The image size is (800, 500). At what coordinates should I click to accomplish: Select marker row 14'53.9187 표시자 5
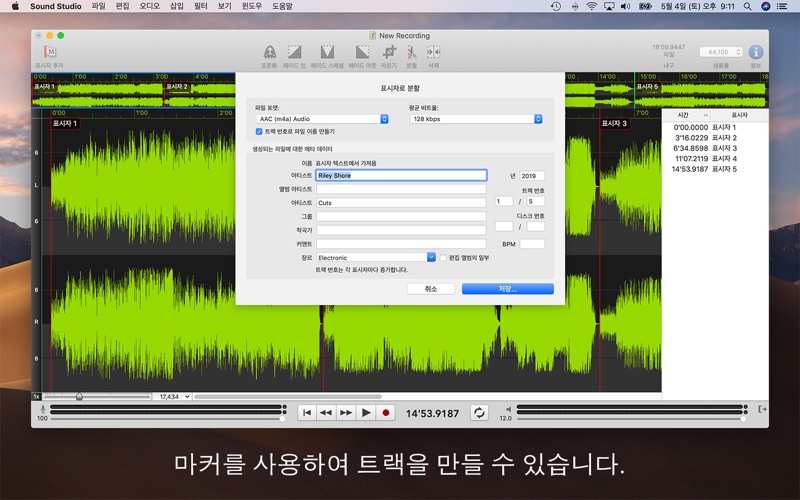[x=715, y=169]
